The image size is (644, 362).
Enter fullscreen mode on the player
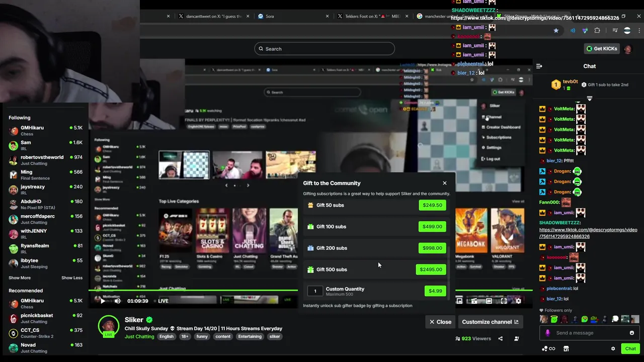click(504, 301)
